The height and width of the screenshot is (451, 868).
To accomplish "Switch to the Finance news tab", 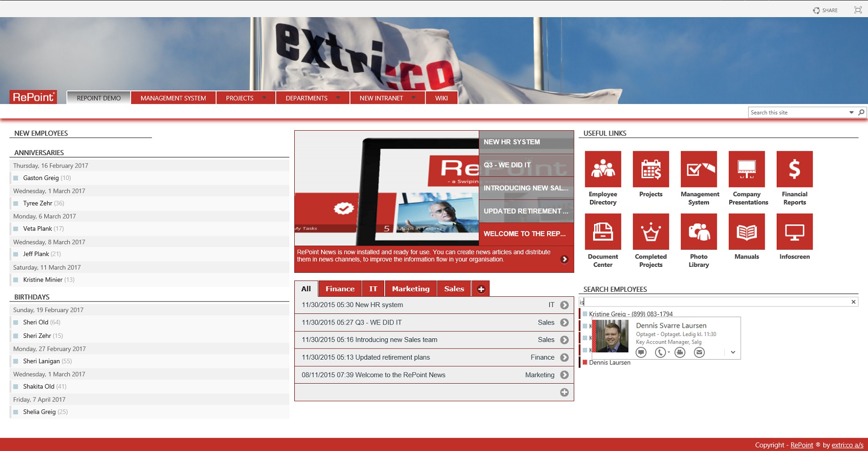I will (x=340, y=289).
